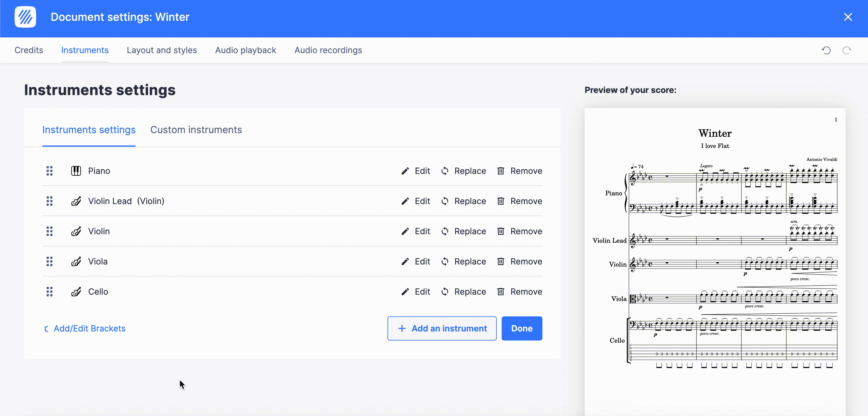Click Add an instrument button
The width and height of the screenshot is (868, 416).
442,328
